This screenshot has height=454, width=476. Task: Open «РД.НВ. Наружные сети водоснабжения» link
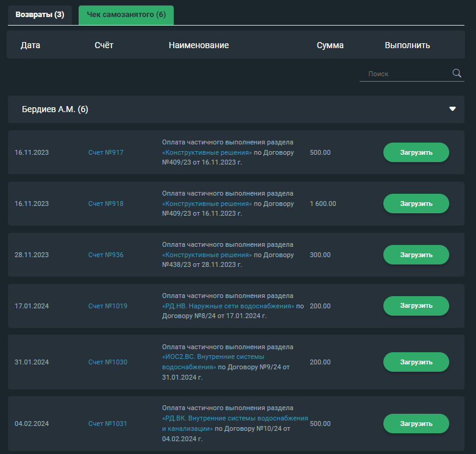tap(229, 306)
